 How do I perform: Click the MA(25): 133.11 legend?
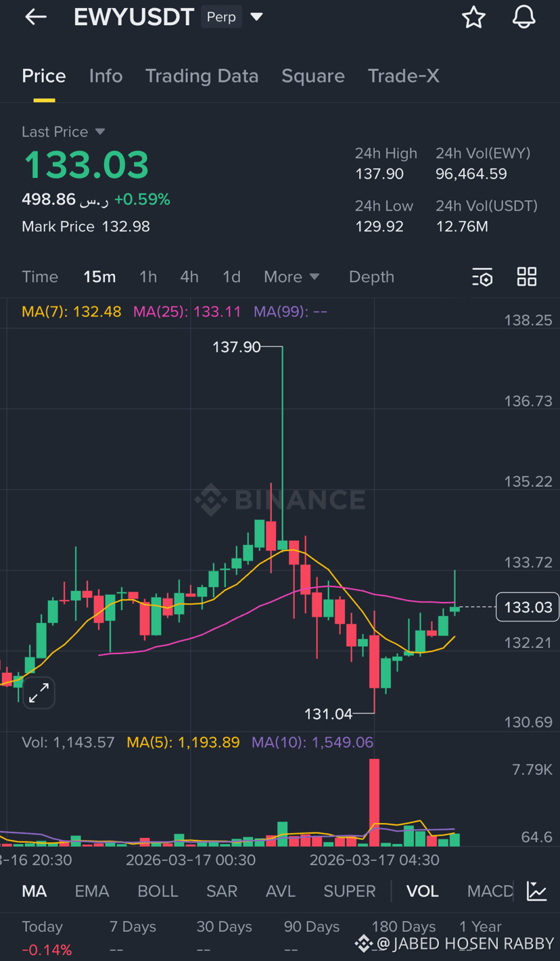click(x=187, y=312)
